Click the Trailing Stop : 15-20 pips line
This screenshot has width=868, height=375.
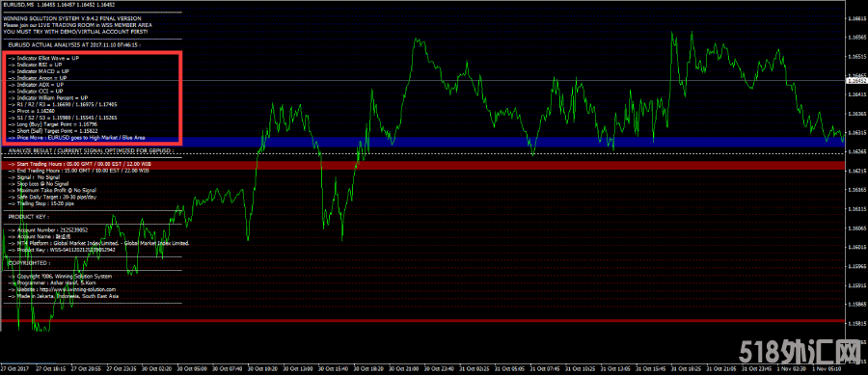(x=41, y=203)
